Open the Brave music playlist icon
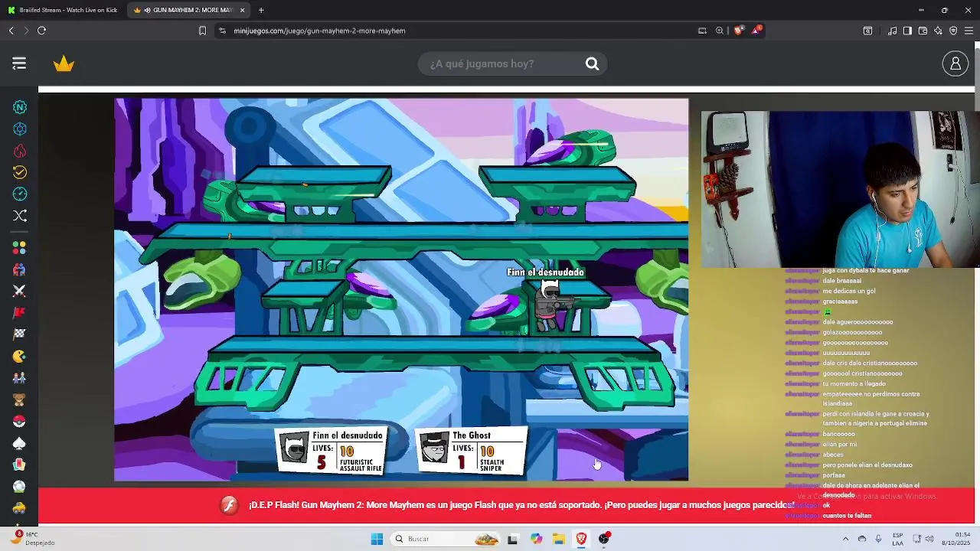Image resolution: width=980 pixels, height=551 pixels. (x=892, y=31)
